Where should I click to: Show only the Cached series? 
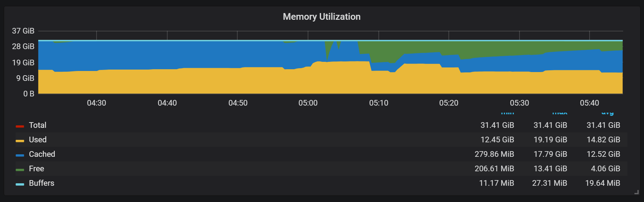(x=42, y=154)
